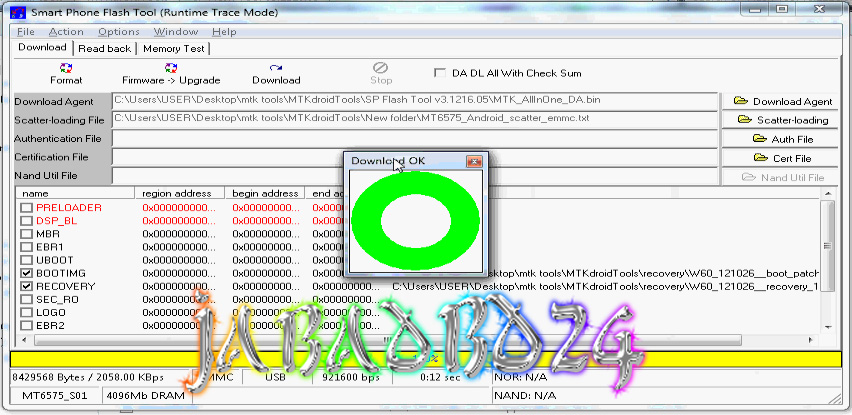The image size is (852, 415).
Task: Enable DA DL All With Check Sum
Action: (x=440, y=73)
